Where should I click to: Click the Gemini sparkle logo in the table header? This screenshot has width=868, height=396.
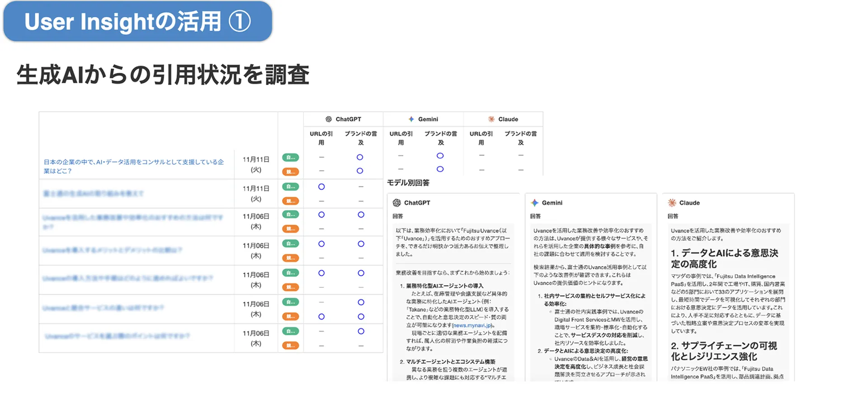411,119
